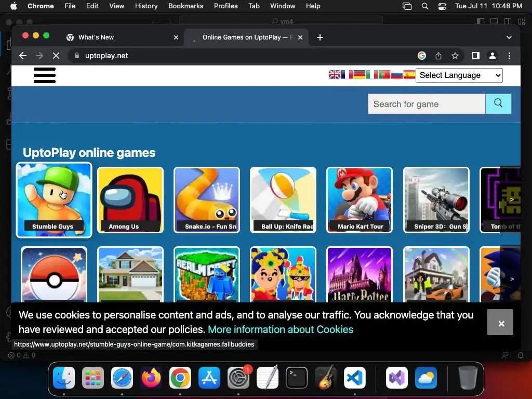The width and height of the screenshot is (532, 399).
Task: Open GarageBand from the Dock
Action: (x=326, y=378)
